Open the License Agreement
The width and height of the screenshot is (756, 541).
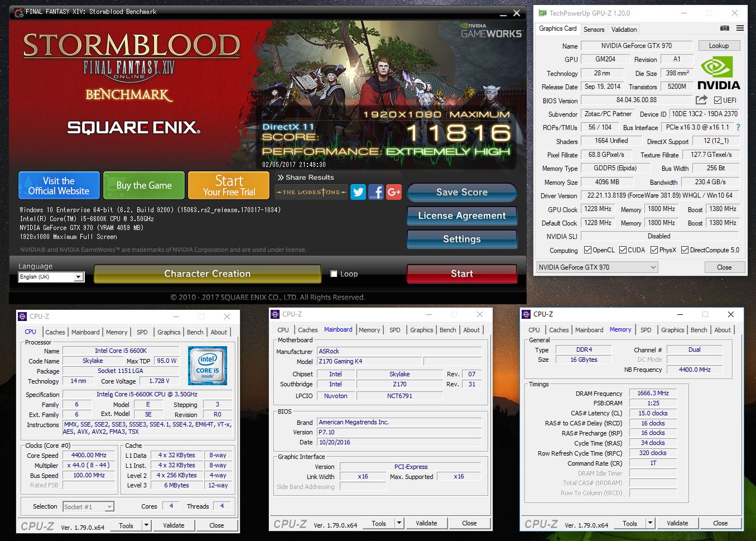[x=462, y=216]
